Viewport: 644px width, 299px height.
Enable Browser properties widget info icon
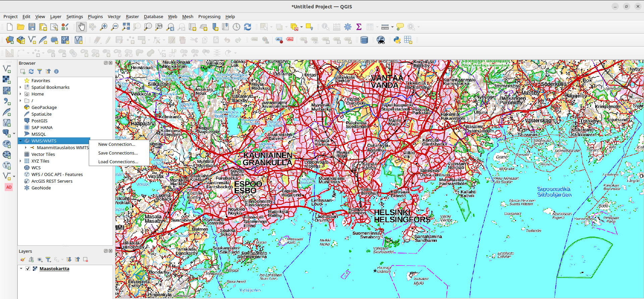pyautogui.click(x=56, y=71)
